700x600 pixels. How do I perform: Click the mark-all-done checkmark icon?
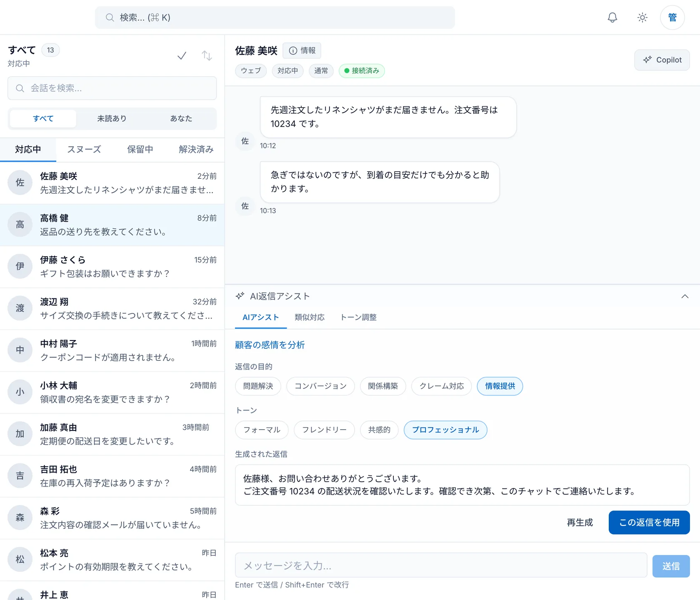point(182,56)
